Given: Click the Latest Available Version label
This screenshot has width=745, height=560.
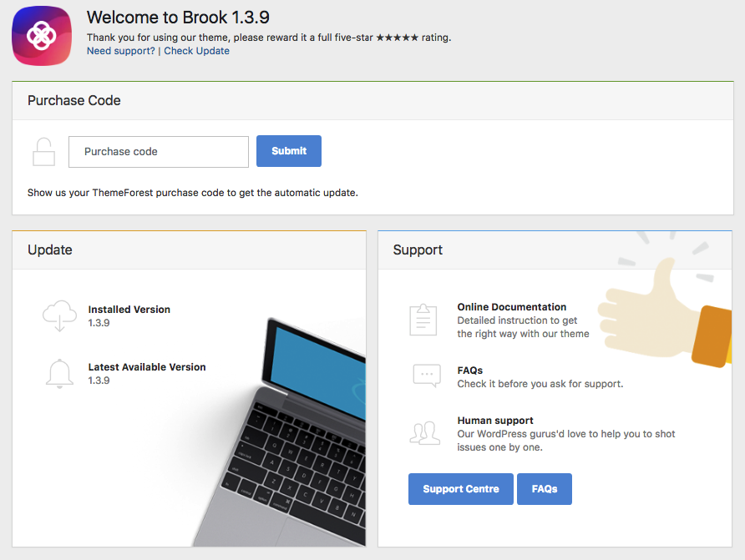Looking at the screenshot, I should point(147,367).
